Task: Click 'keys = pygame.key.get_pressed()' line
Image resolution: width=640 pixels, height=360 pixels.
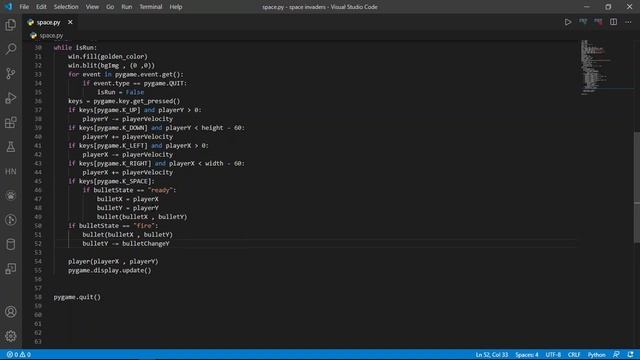Action: [x=124, y=101]
